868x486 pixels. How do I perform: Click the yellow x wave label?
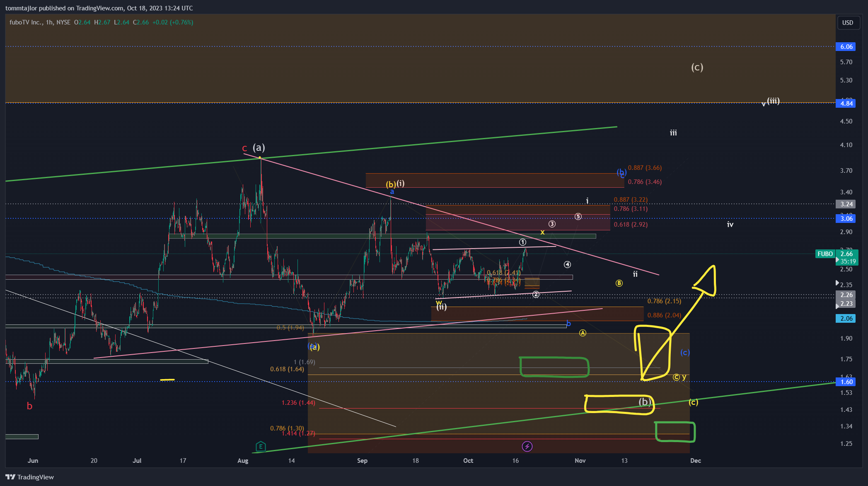pyautogui.click(x=542, y=232)
